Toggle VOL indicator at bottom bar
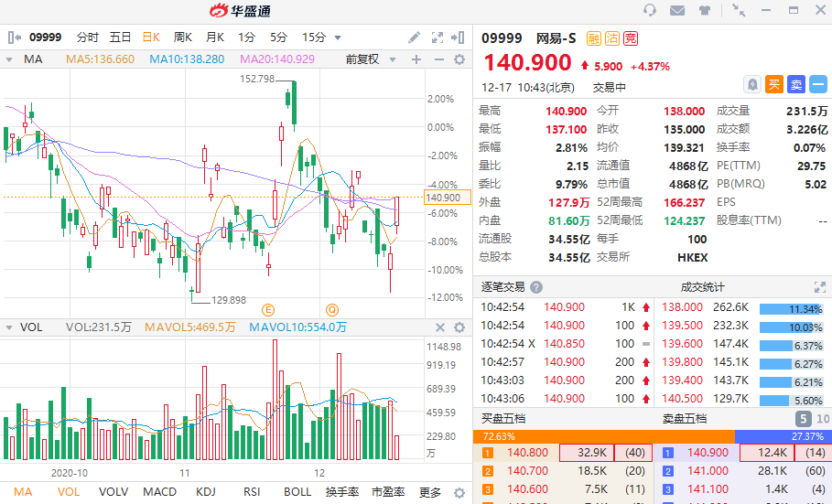The width and height of the screenshot is (832, 504). pyautogui.click(x=69, y=492)
